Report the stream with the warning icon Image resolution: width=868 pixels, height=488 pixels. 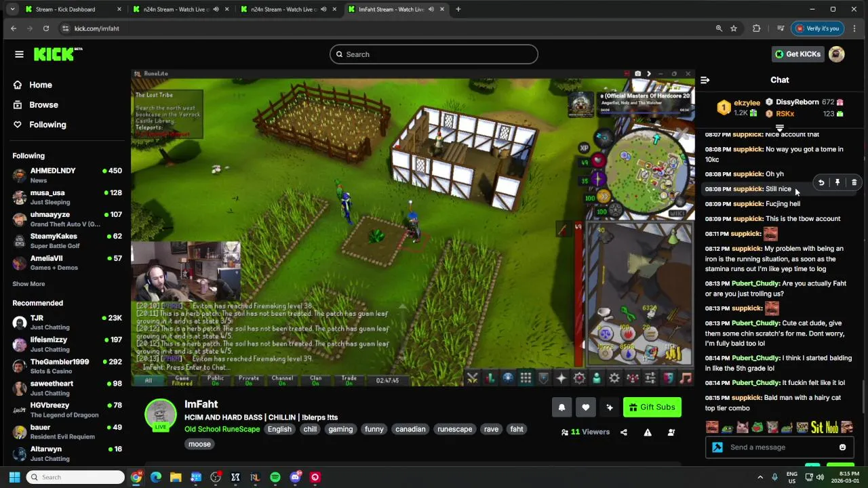[648, 432]
